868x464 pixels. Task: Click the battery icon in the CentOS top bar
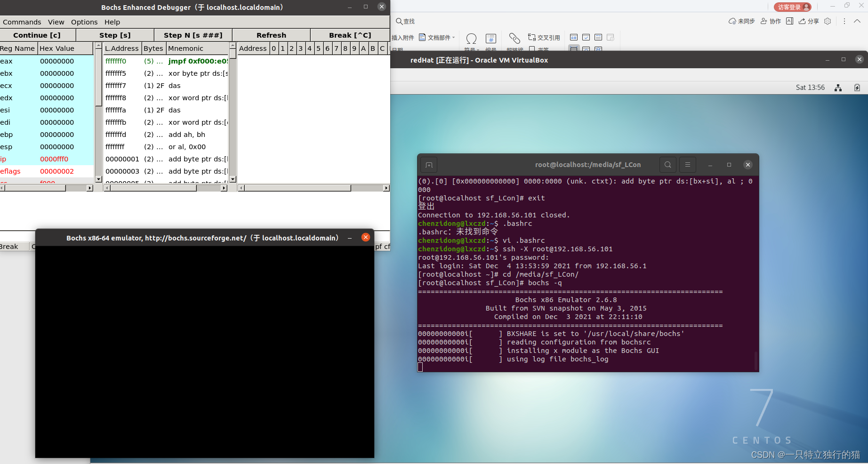click(x=857, y=88)
